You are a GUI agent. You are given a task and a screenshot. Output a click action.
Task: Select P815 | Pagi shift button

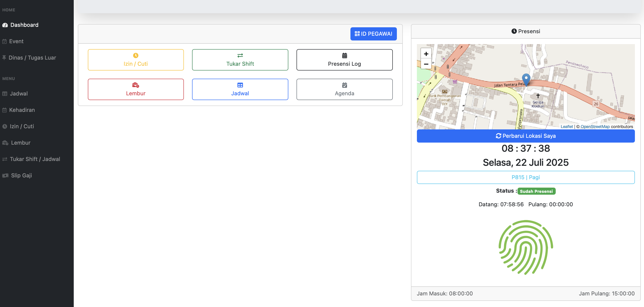(x=525, y=177)
